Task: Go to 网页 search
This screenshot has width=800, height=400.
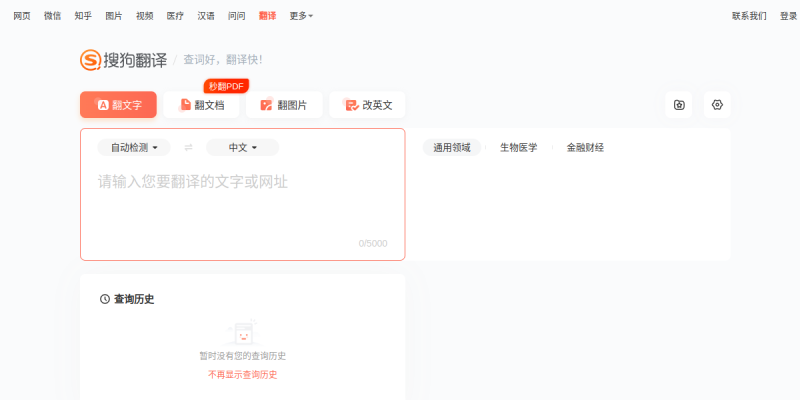Action: (x=21, y=16)
